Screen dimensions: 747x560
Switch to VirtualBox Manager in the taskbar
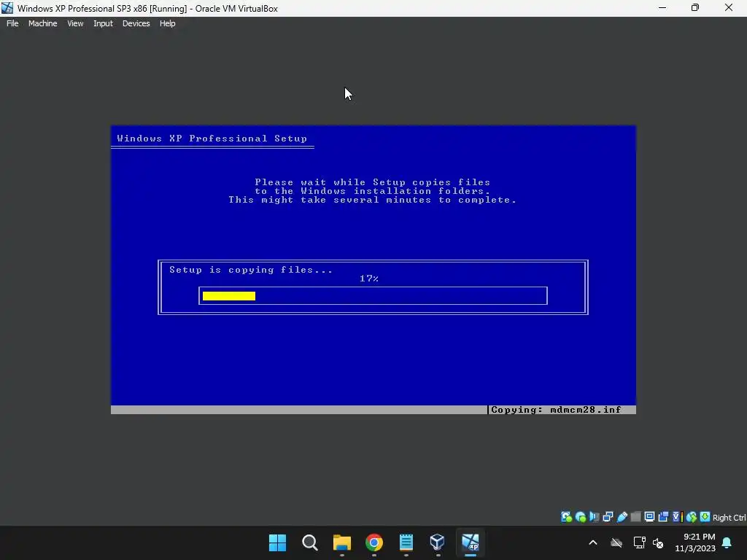pyautogui.click(x=438, y=542)
